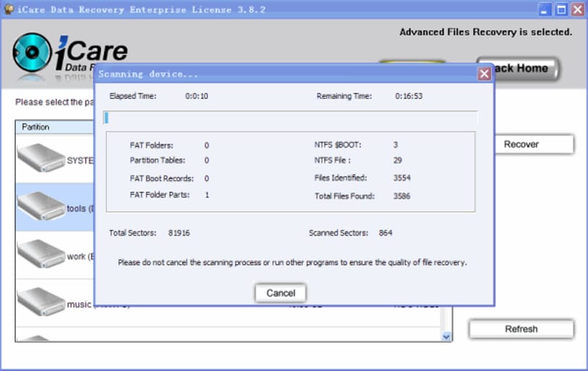Select the tools partition drive icon
Viewport: 588px width, 371px height.
[x=41, y=206]
